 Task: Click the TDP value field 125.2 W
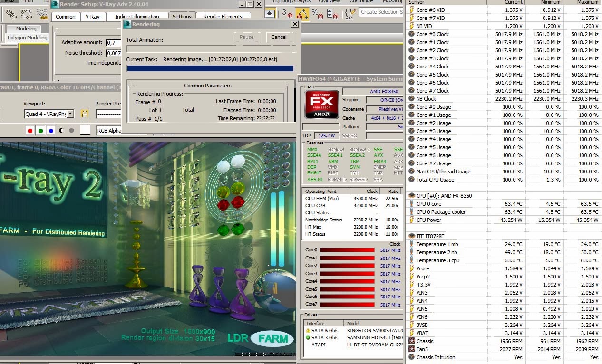[x=326, y=136]
